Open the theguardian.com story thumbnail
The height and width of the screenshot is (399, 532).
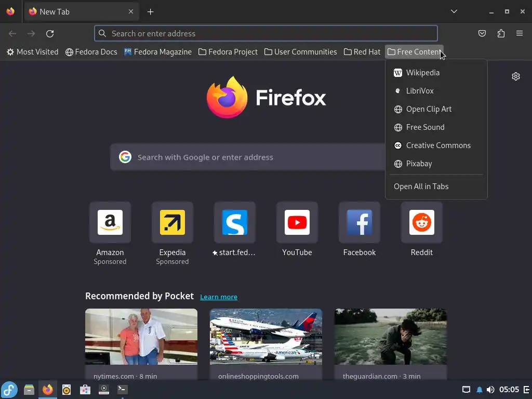[391, 337]
